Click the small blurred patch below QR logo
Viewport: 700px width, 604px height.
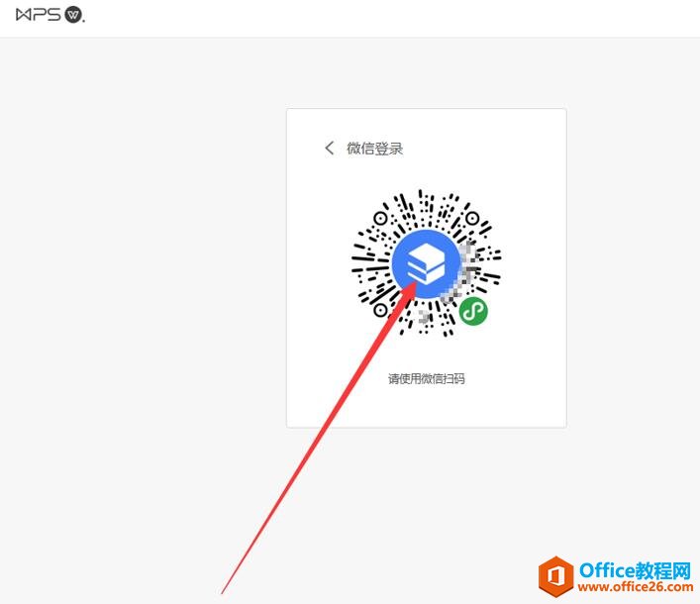424,316
